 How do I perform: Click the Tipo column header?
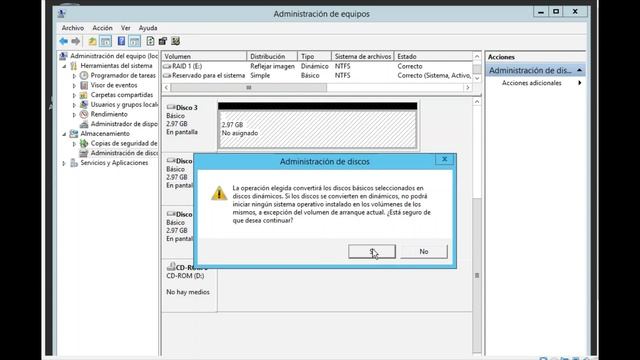(x=314, y=56)
